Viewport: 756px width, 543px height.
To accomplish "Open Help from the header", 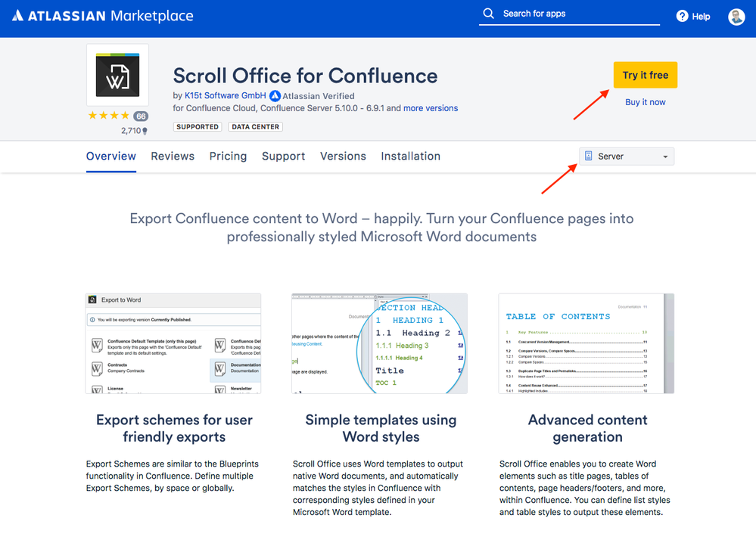I will (x=693, y=17).
